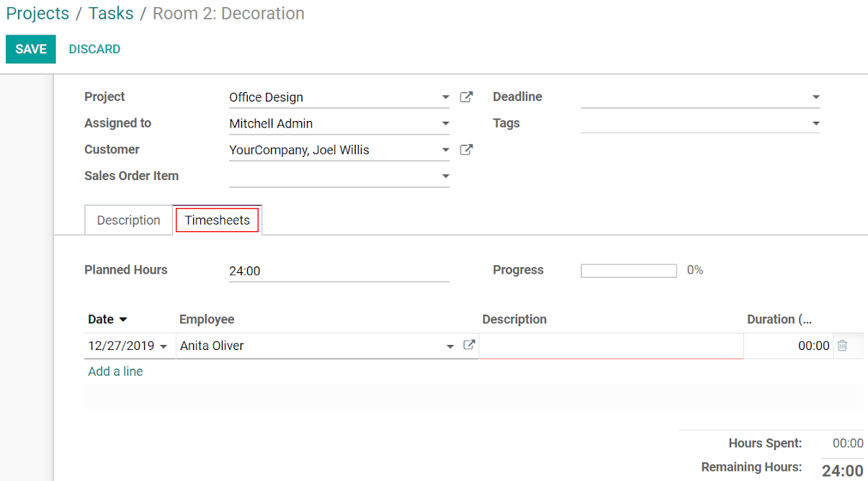Expand the Assigned to dropdown
The image size is (868, 481).
[445, 123]
